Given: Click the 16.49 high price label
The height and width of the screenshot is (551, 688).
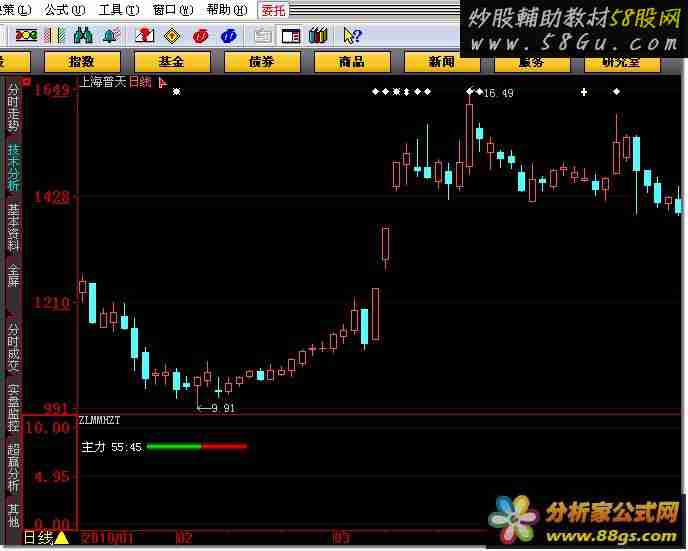Looking at the screenshot, I should (498, 93).
